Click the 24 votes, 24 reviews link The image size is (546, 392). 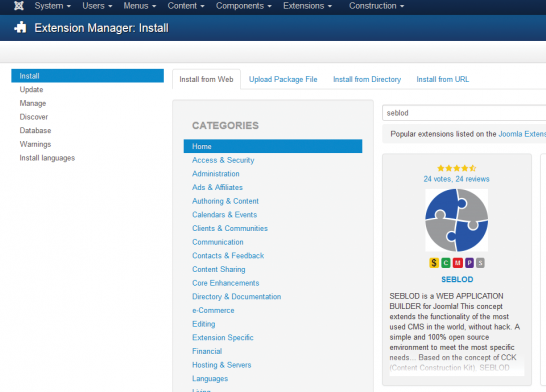[457, 179]
